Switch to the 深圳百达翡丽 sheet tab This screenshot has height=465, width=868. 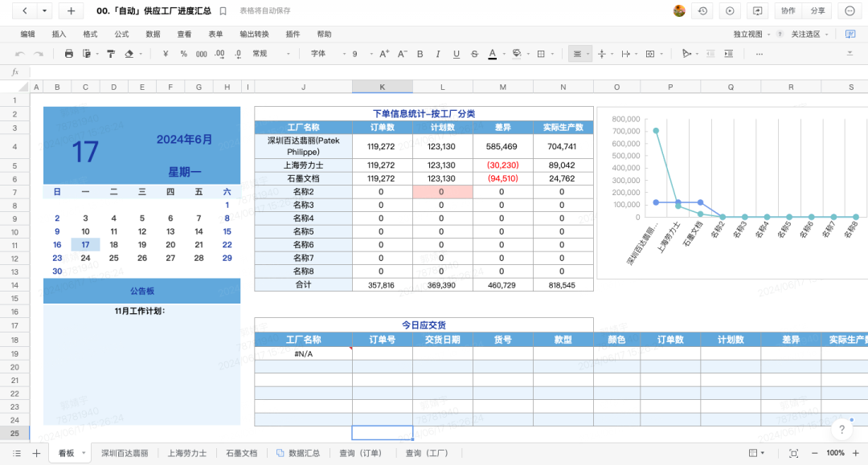(125, 454)
